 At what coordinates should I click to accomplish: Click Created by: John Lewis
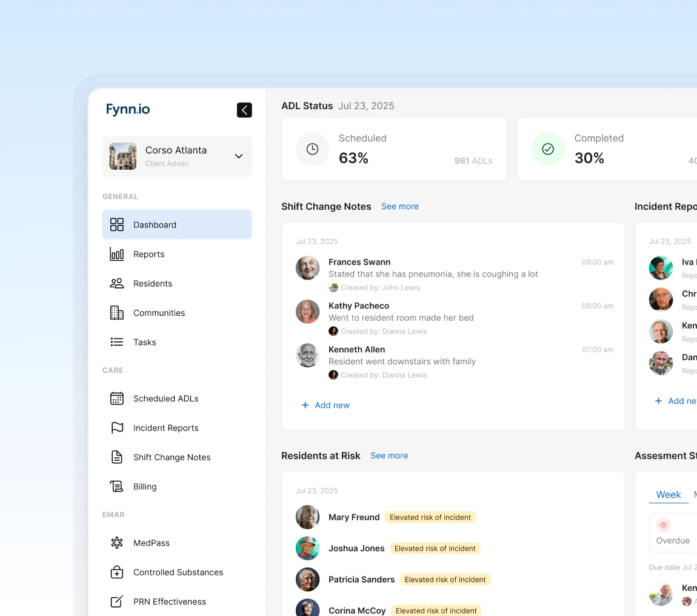[380, 288]
